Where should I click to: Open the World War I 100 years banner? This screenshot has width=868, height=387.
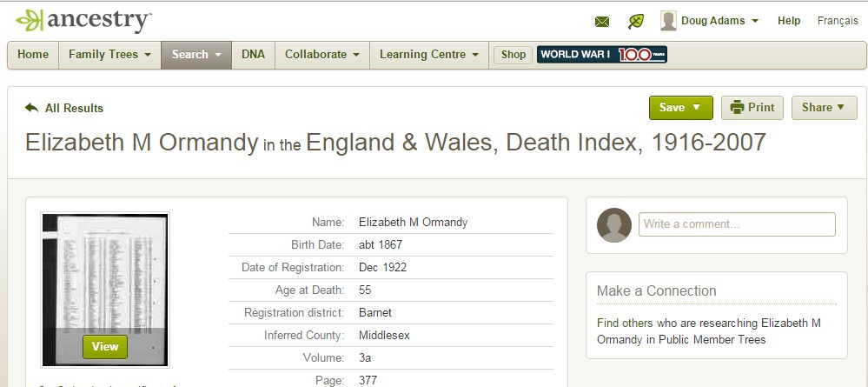pyautogui.click(x=602, y=54)
